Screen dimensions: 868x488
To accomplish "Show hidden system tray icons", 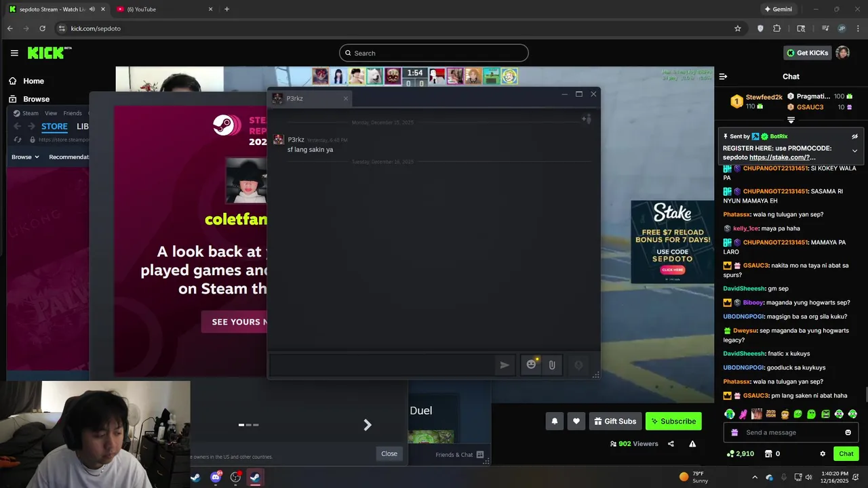I will (x=755, y=477).
